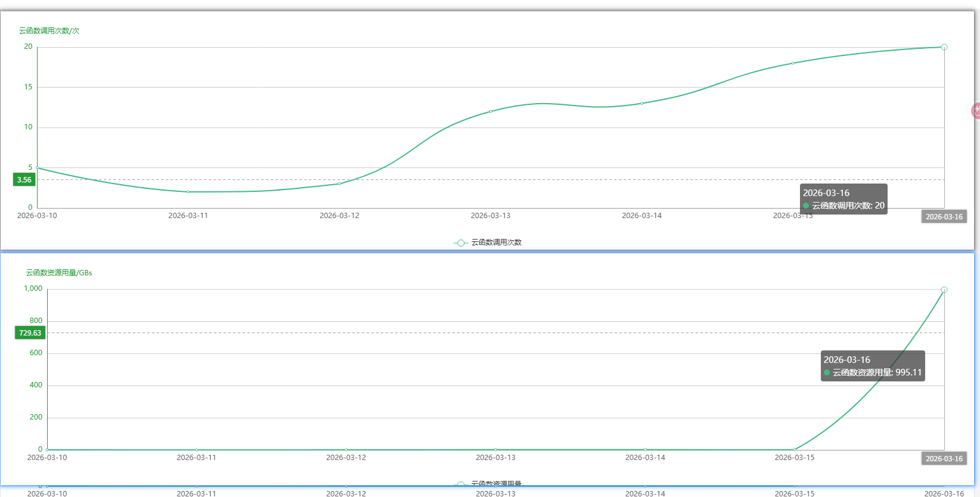Toggle the 云函数调用次数 legend series label
The image size is (980, 497).
pyautogui.click(x=496, y=243)
